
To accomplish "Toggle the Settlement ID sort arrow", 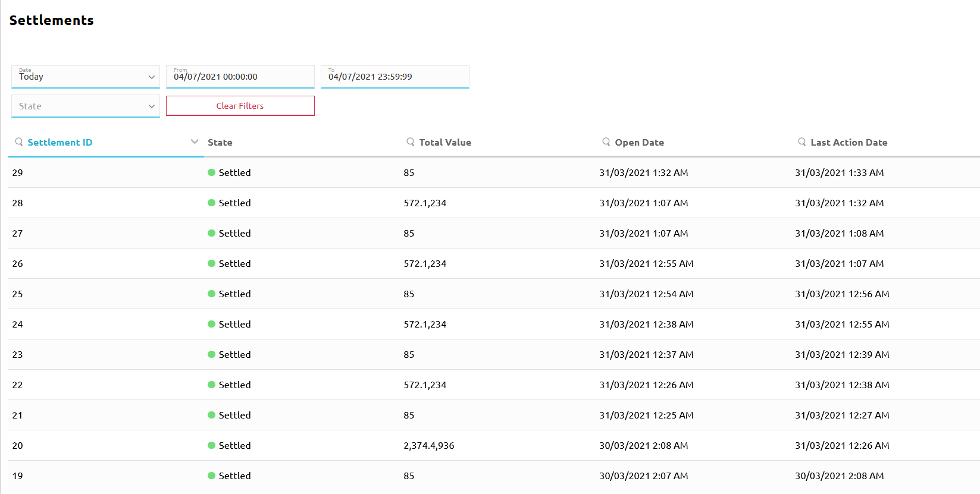I will [x=195, y=142].
